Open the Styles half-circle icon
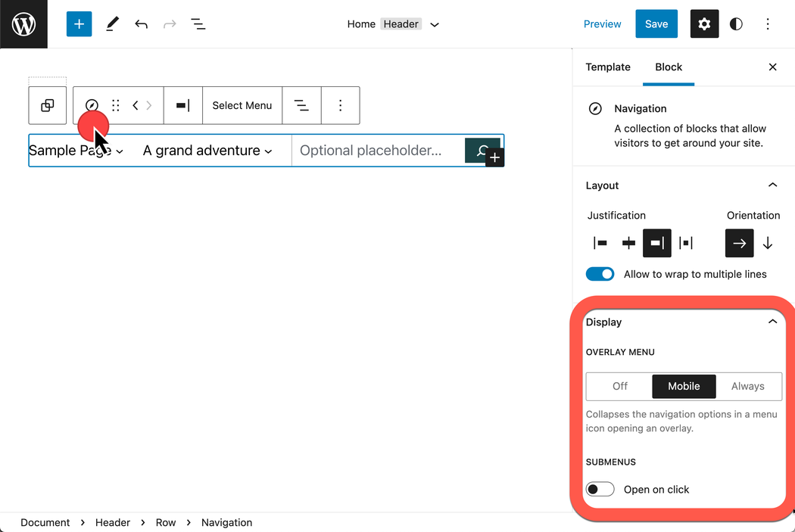This screenshot has width=795, height=532. point(736,24)
